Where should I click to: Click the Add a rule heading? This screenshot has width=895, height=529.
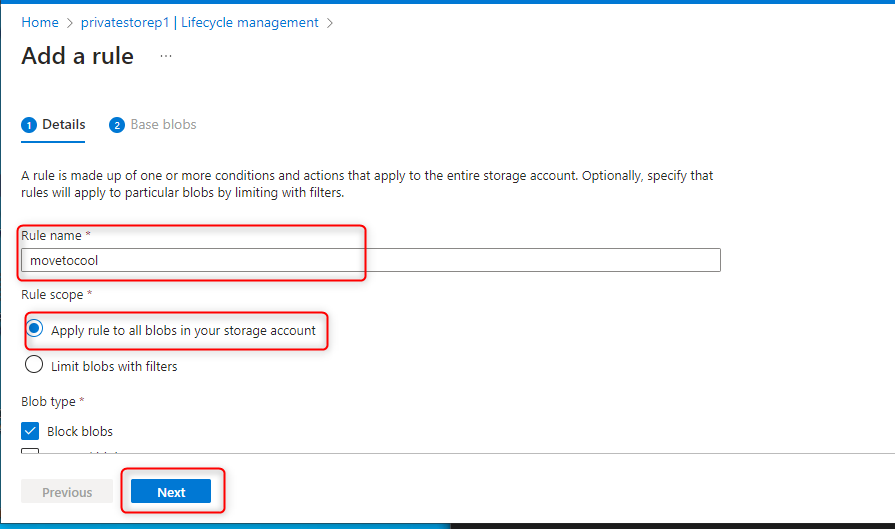78,56
